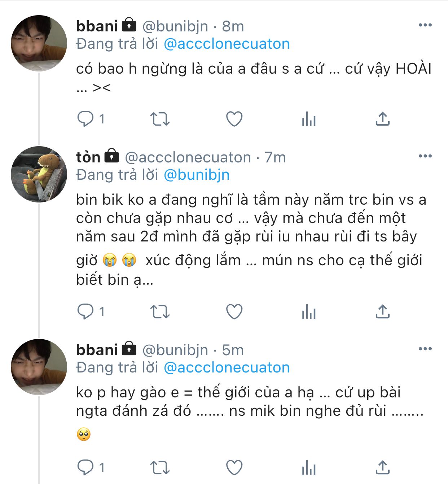Like bbani's 5m tweet
Screen dimensions: 448x484
pos(234,468)
